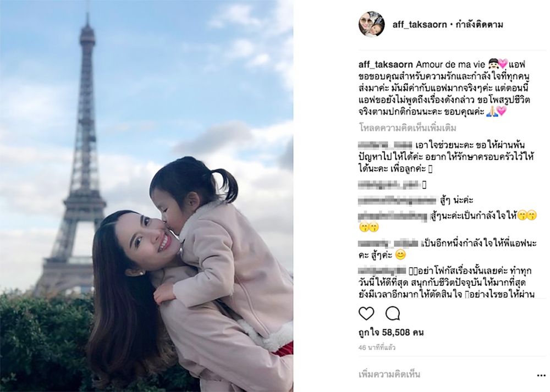Open the three-dots more options menu
The image size is (550, 392).
coord(541,375)
